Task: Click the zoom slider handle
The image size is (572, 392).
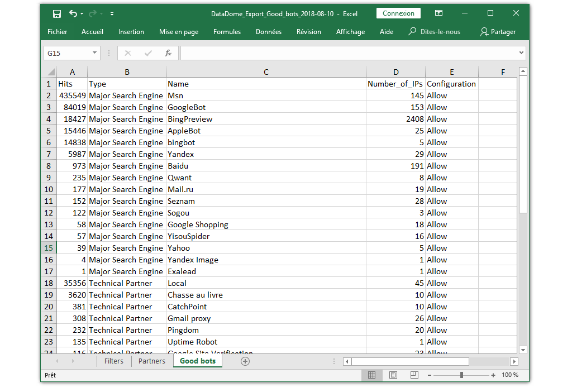Action: point(461,375)
